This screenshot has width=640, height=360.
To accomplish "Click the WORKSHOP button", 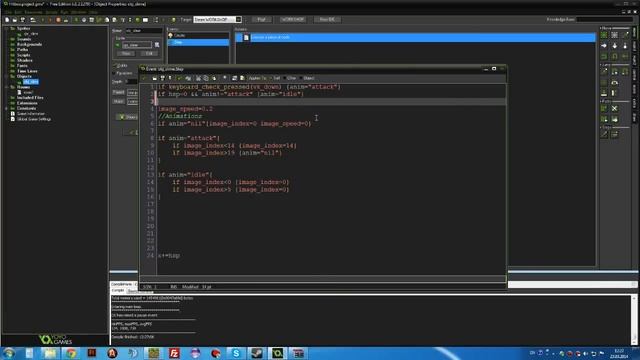I will pos(293,20).
